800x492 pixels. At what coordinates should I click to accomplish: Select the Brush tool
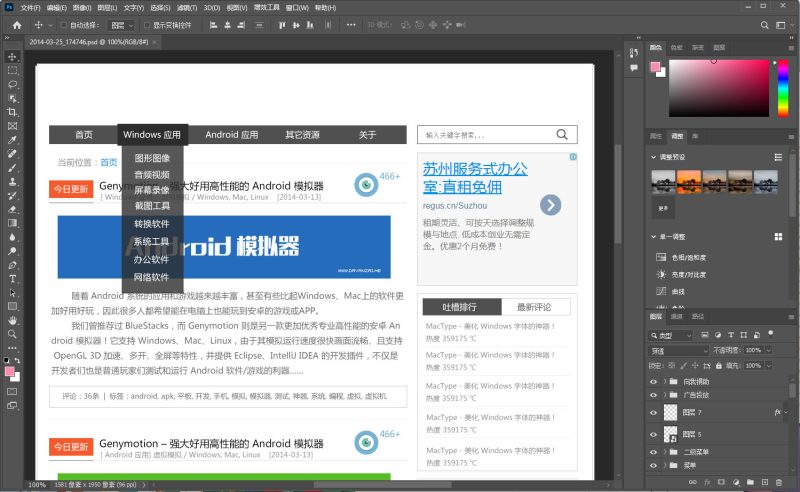click(x=12, y=167)
